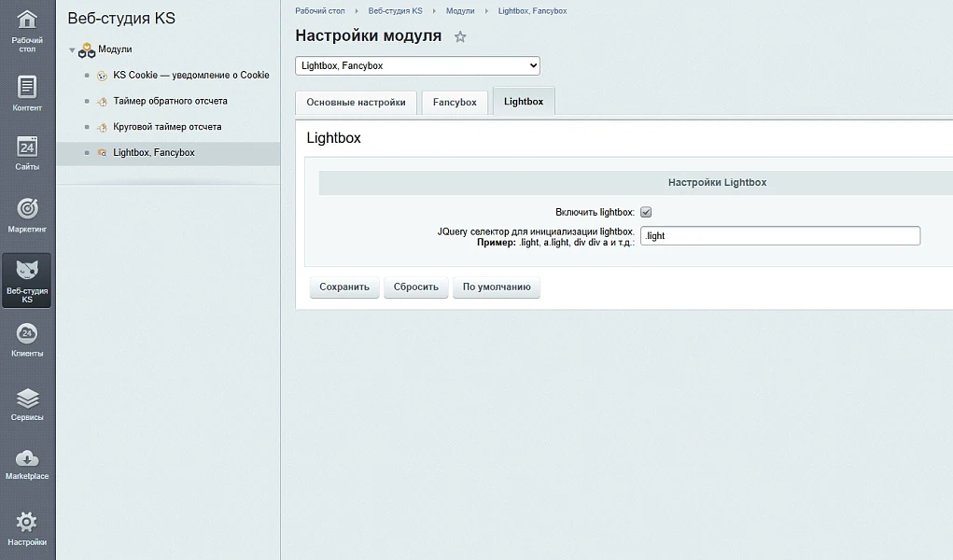The image size is (953, 560).
Task: Select the Lightbox tab
Action: [x=524, y=102]
